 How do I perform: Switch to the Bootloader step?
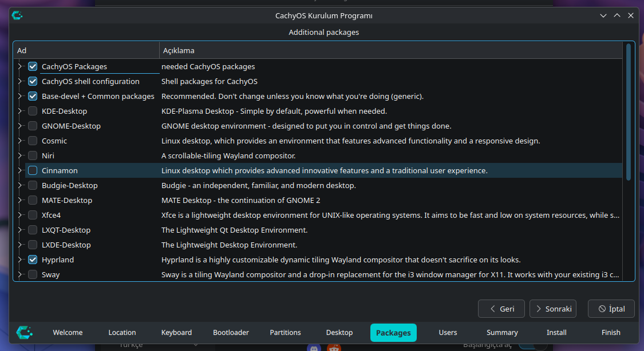coord(231,333)
